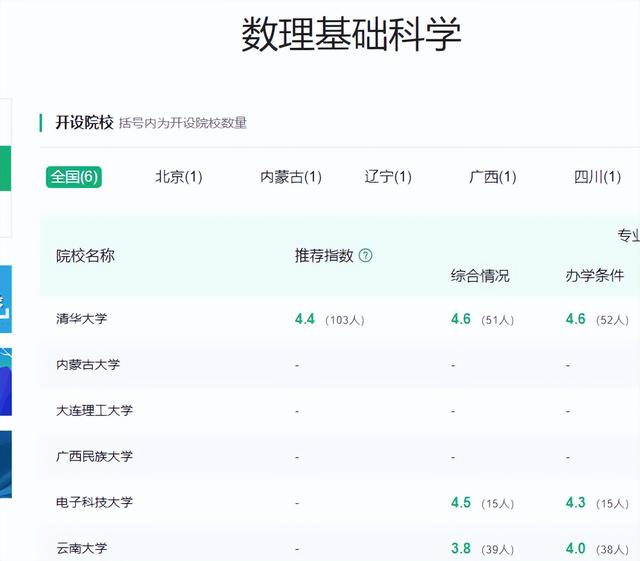Click 清华大学 recommendation score 4.4
Viewport: 640px width, 561px height.
[x=305, y=319]
